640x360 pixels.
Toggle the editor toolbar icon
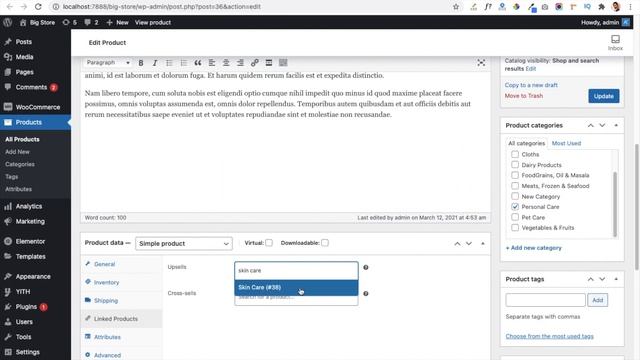coord(283,63)
